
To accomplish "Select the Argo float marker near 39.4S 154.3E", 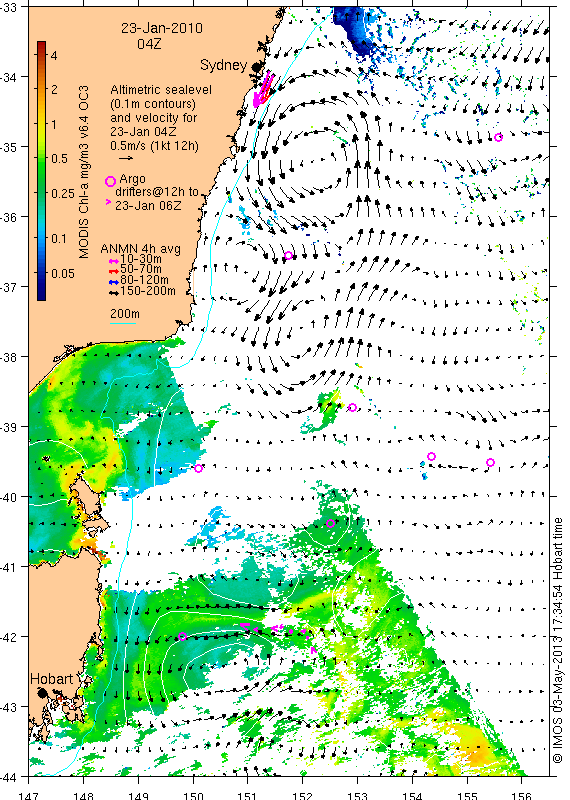I will tap(431, 456).
